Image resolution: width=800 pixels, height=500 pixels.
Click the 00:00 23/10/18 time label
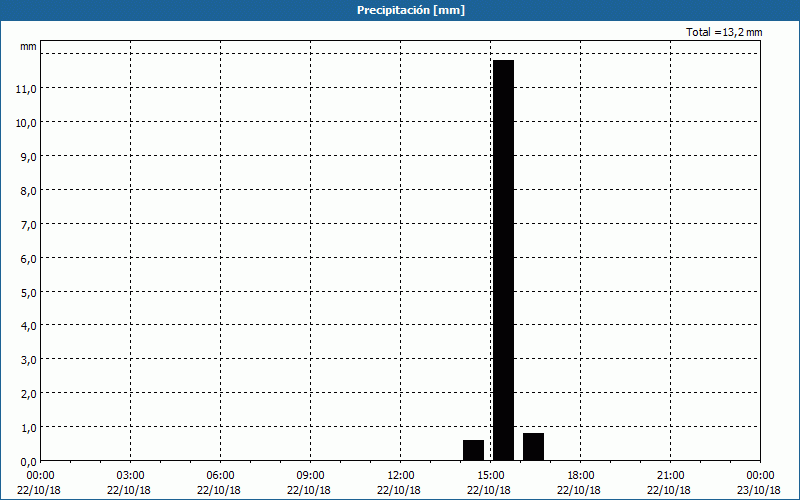(x=759, y=483)
